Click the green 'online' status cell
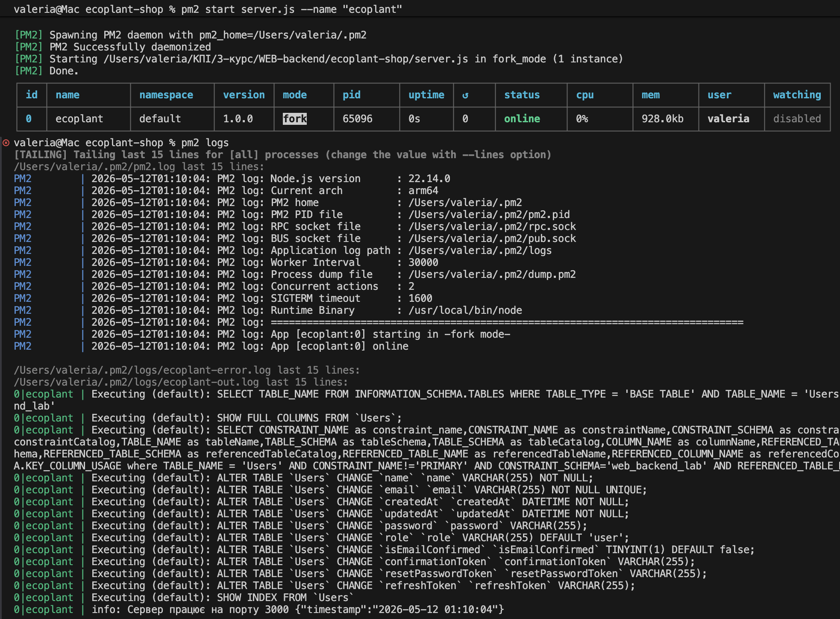Viewport: 840px width, 619px height. point(522,119)
